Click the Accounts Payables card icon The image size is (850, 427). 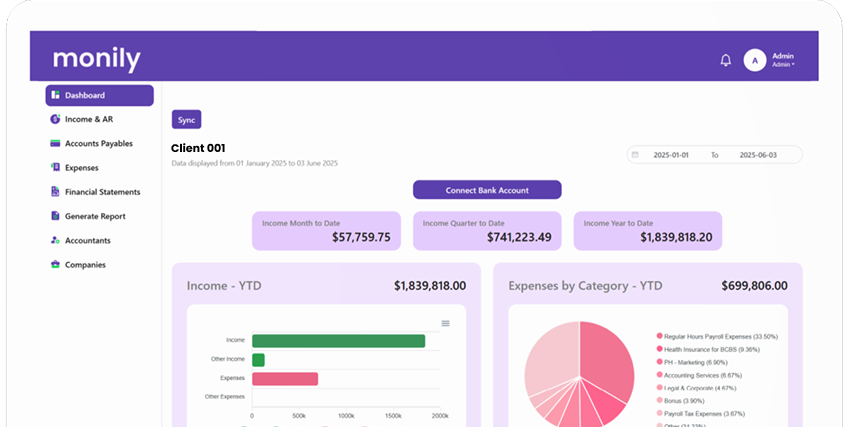(56, 143)
